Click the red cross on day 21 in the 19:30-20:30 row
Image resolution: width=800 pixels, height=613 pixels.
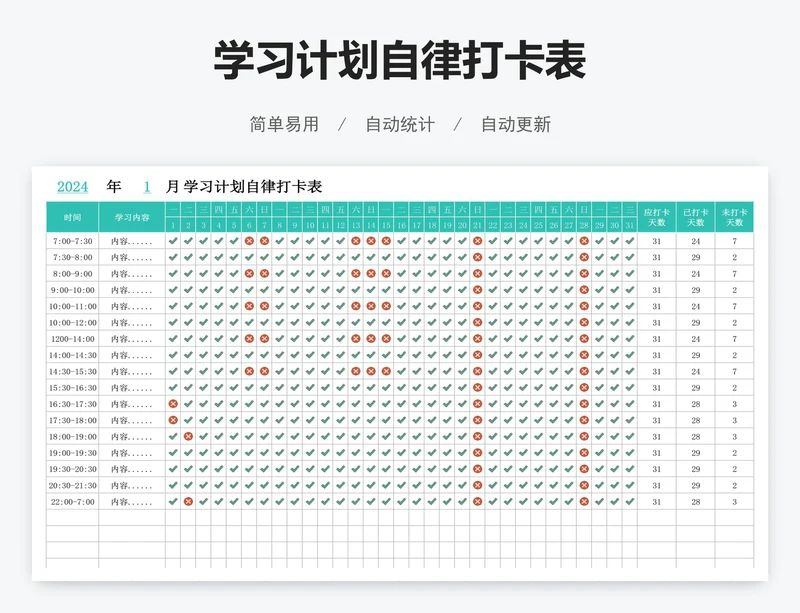(x=478, y=469)
